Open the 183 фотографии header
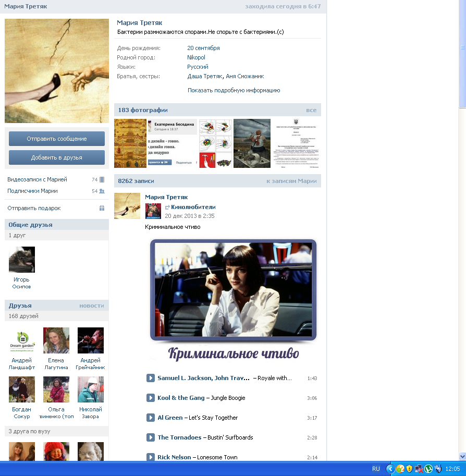Viewport: 466px width, 476px height. pos(143,110)
